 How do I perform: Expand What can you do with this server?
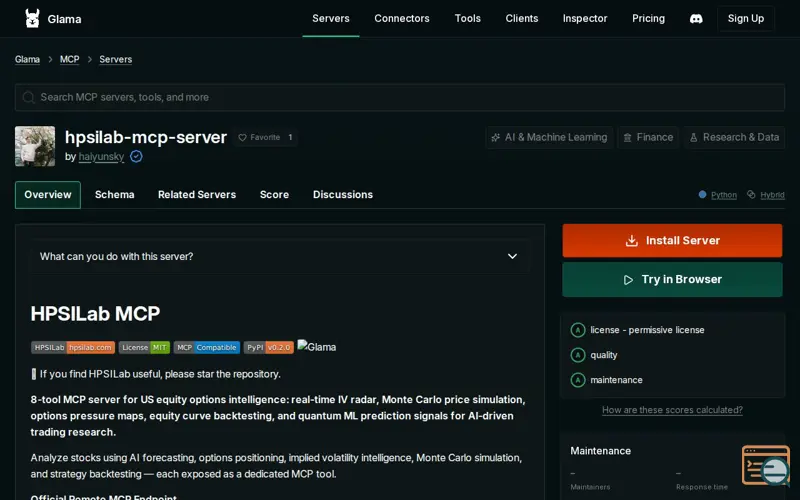[280, 257]
